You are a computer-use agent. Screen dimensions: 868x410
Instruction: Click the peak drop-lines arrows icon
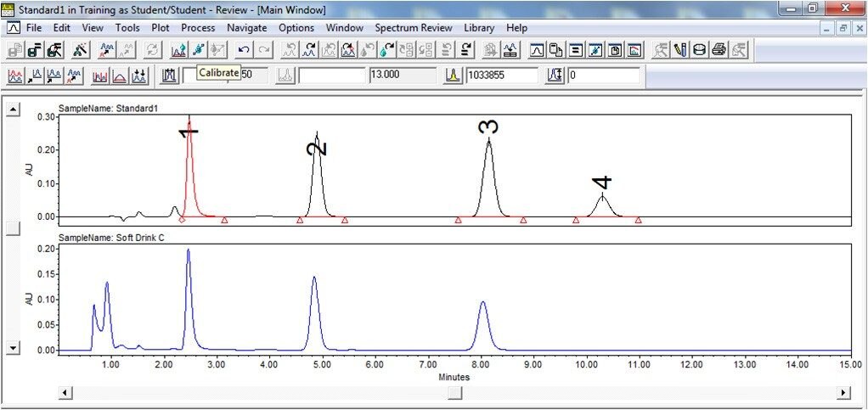click(x=139, y=76)
